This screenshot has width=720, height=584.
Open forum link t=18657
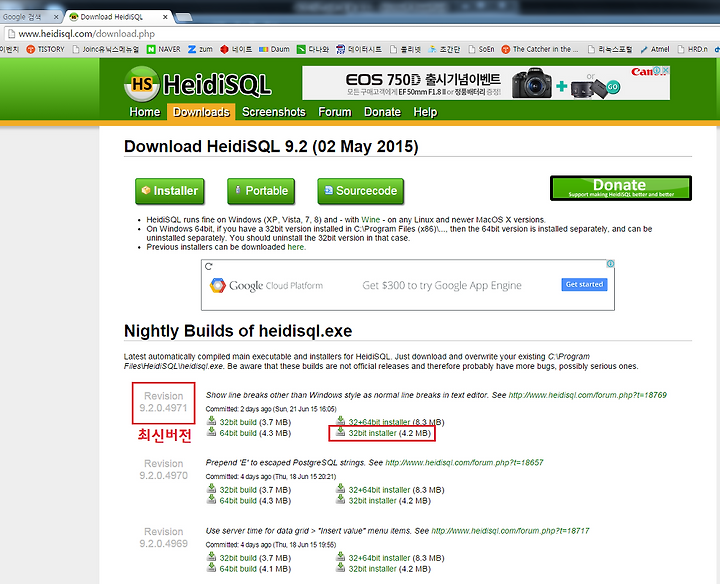point(464,462)
